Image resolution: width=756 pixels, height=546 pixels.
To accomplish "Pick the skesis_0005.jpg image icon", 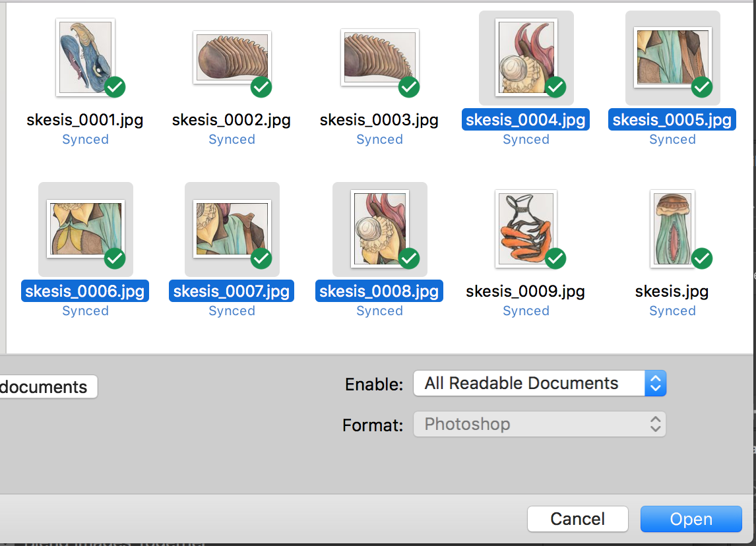I will 672,58.
